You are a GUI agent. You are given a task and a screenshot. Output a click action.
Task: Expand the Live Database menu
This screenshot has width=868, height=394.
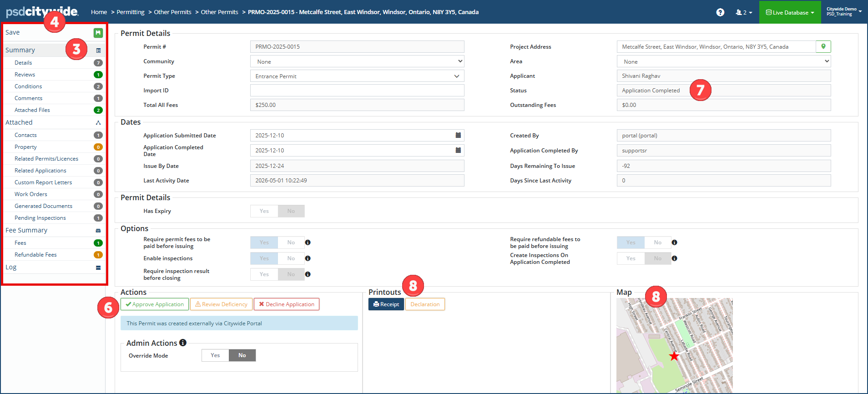click(790, 12)
